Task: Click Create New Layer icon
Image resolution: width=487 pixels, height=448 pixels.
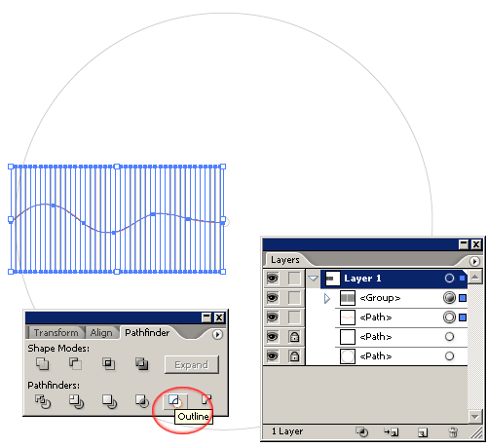Action: [x=423, y=432]
